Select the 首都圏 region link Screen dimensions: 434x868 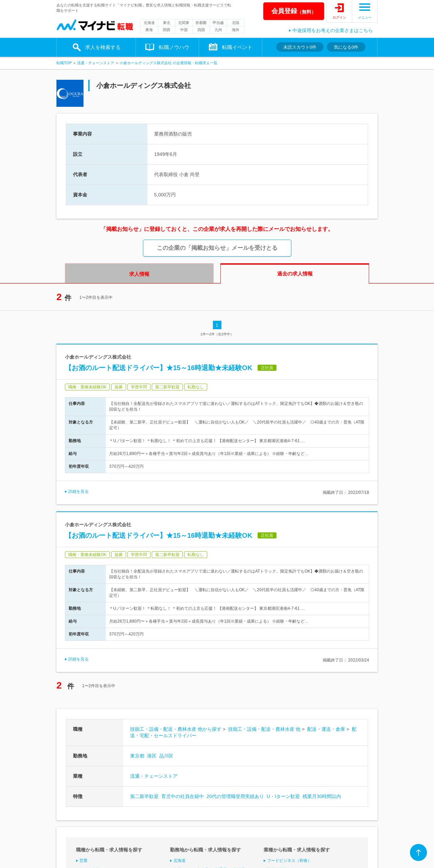click(201, 23)
